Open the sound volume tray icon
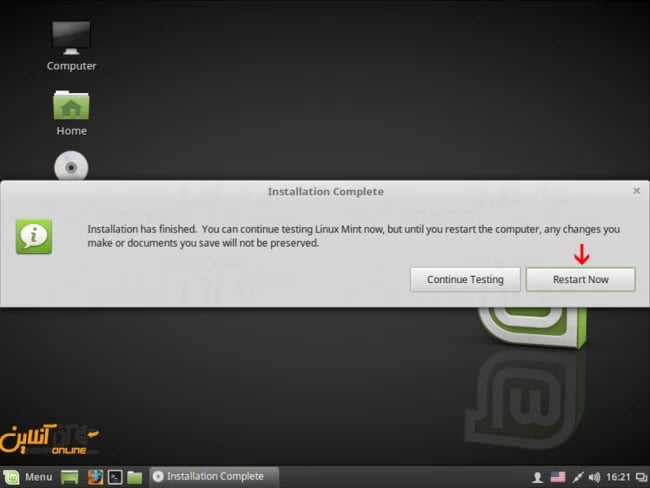 pos(594,477)
